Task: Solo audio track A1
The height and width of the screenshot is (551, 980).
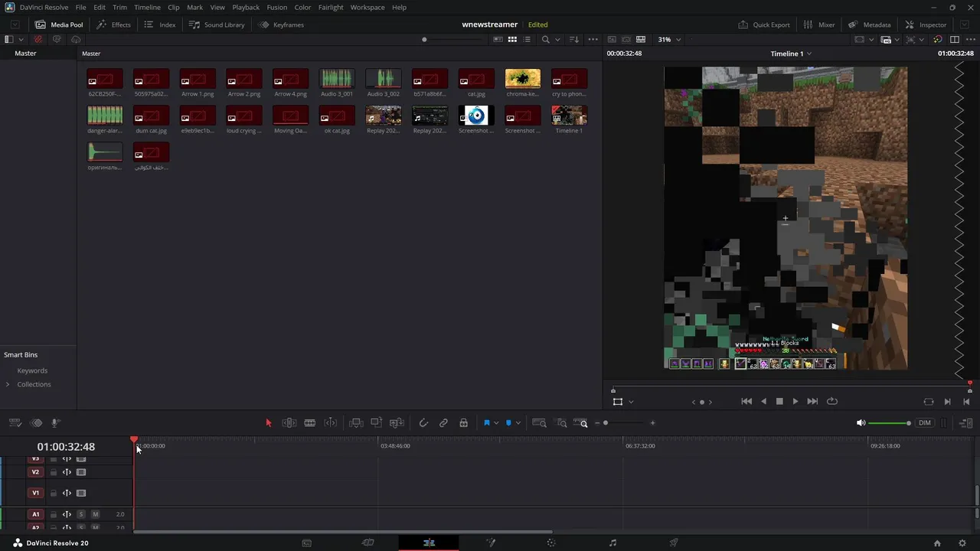Action: click(x=81, y=514)
